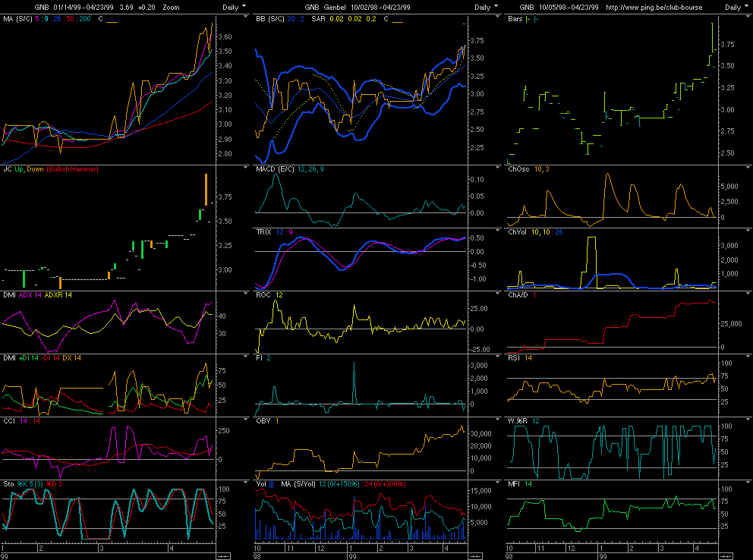This screenshot has height=560, width=753.
Task: Expand the MA (S/C) panel menu arrow
Action: [x=246, y=17]
